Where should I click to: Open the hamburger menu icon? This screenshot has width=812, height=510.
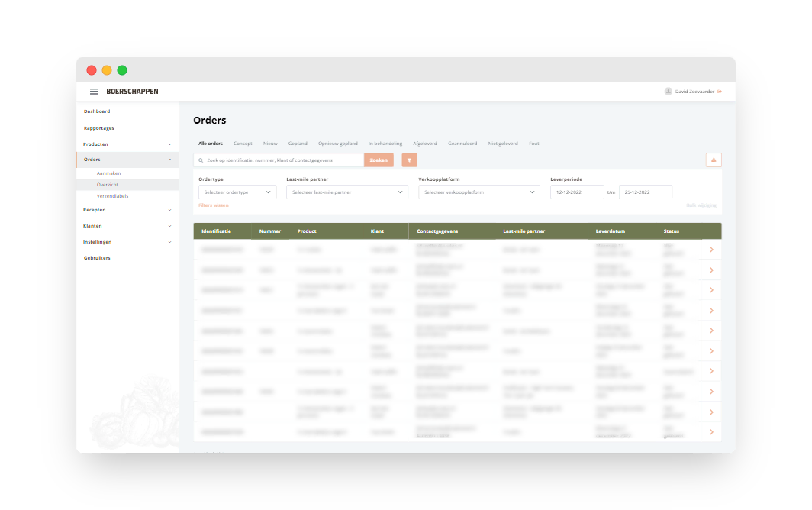point(95,91)
